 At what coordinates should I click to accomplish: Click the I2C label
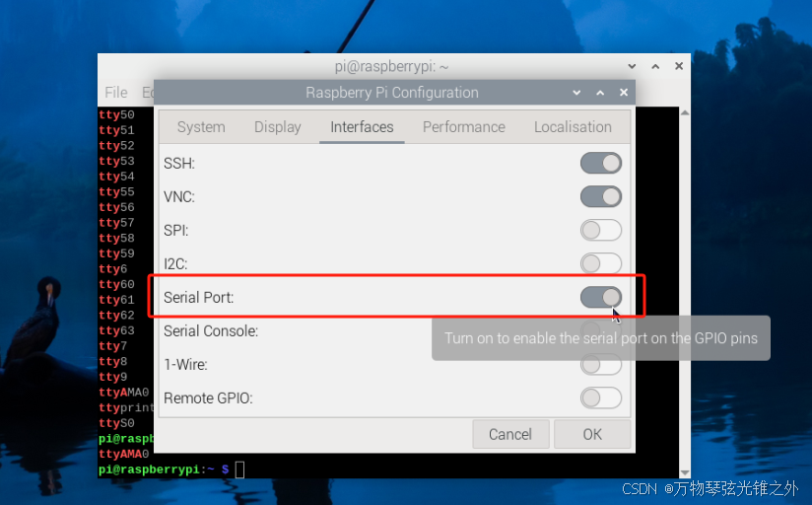tap(175, 264)
